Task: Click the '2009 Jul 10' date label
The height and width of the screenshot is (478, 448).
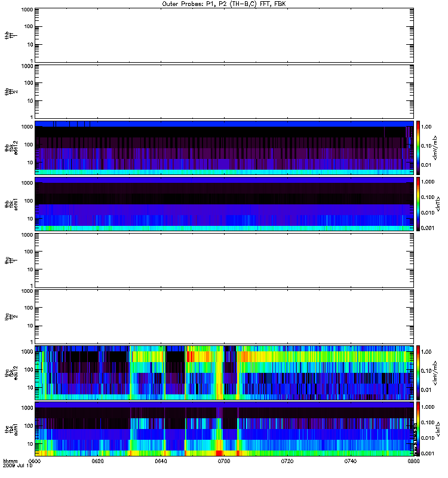Action: (x=17, y=466)
